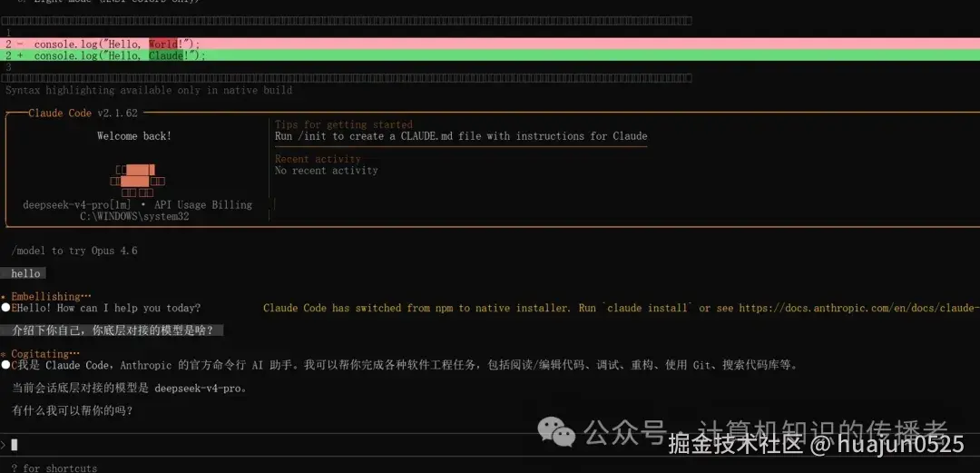Click the 'Embellishing…' status text

coord(51,297)
